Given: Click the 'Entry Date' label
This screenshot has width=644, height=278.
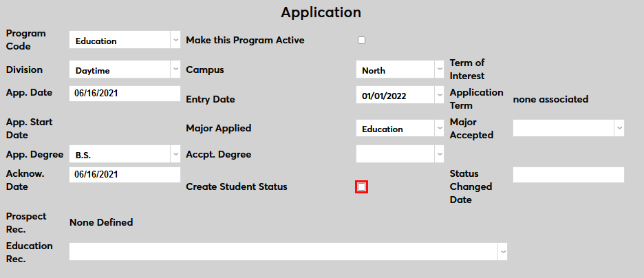Looking at the screenshot, I should tap(211, 99).
